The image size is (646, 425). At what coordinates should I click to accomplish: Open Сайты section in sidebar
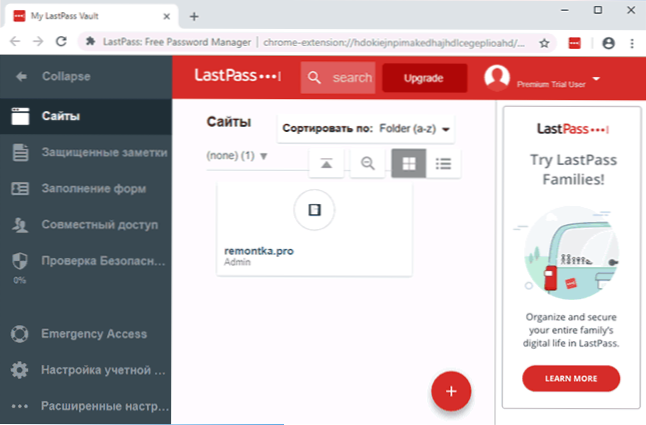point(86,116)
